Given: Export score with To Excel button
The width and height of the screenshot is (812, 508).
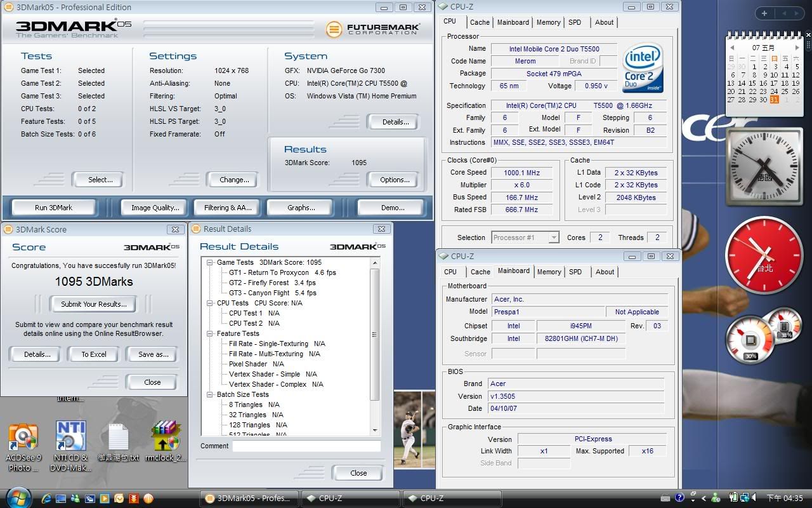Looking at the screenshot, I should point(94,354).
